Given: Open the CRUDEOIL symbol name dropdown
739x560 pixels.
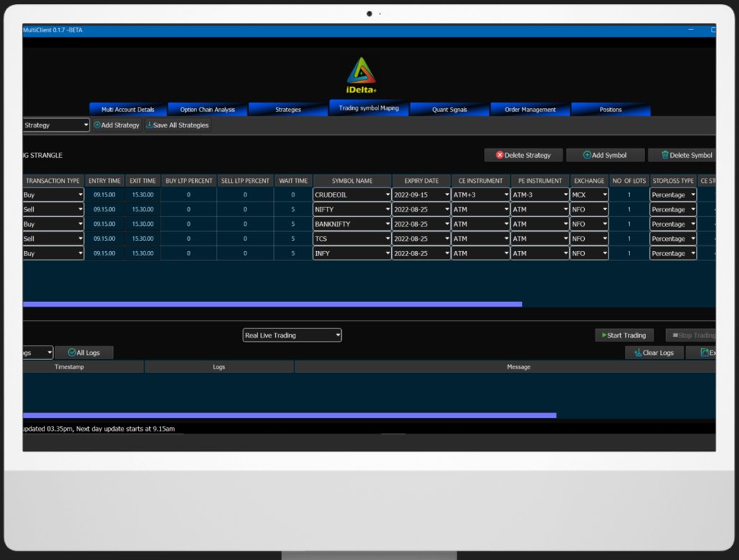Looking at the screenshot, I should point(352,195).
